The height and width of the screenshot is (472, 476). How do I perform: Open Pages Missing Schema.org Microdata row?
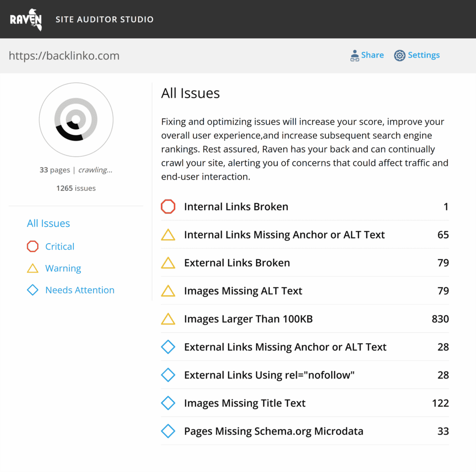pyautogui.click(x=273, y=431)
